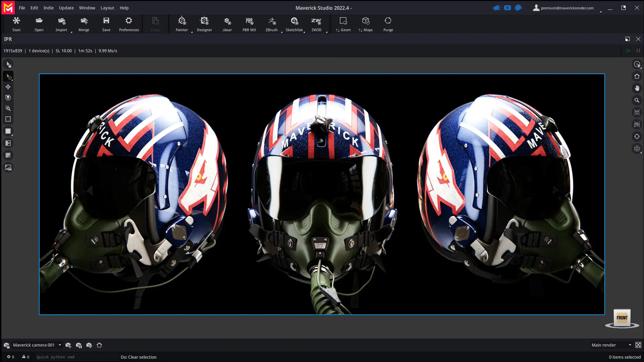Click the Preferences button
This screenshot has width=644, height=362.
click(x=129, y=24)
